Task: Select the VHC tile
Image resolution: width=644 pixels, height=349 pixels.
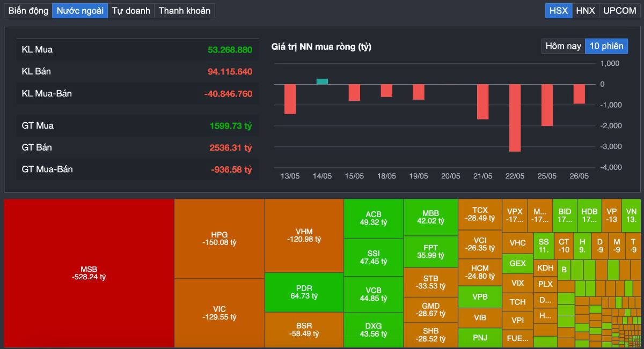Action: [x=517, y=243]
